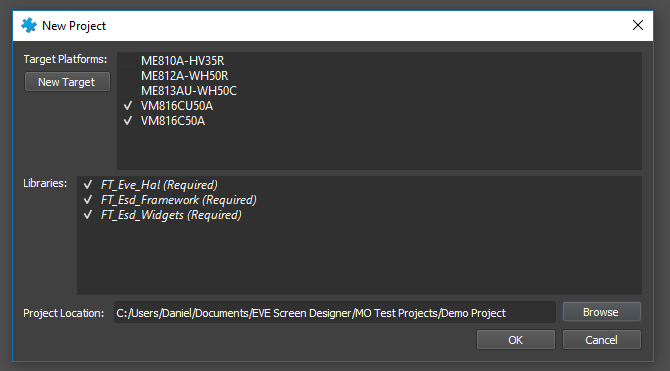Select the FT_Esd_Framework (Required) library text
Screen dimensions: 670x371
(x=179, y=200)
